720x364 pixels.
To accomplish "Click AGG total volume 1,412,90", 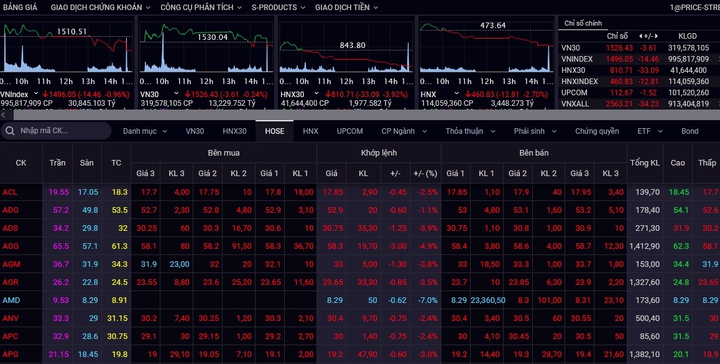I will 645,246.
